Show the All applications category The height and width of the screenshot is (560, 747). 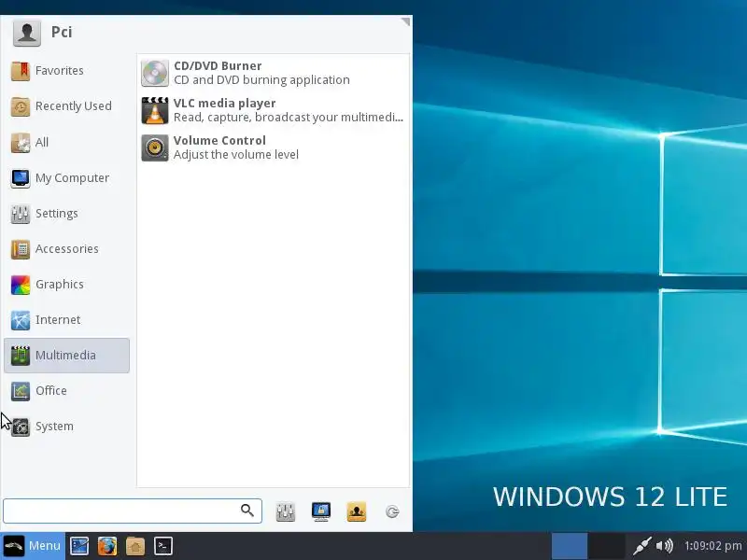[66, 142]
